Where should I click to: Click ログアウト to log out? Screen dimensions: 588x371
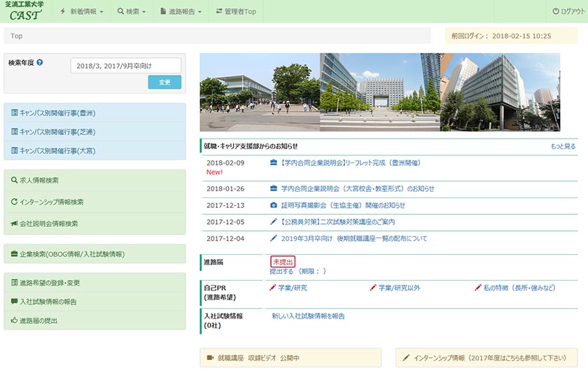tap(566, 11)
